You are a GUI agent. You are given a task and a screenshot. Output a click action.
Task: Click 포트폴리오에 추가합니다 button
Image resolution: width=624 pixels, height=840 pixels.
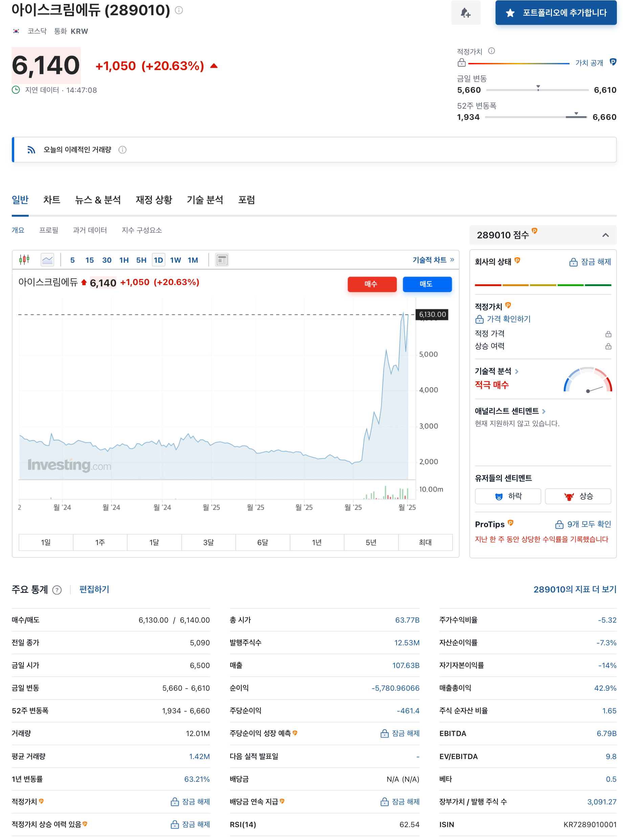(x=556, y=13)
